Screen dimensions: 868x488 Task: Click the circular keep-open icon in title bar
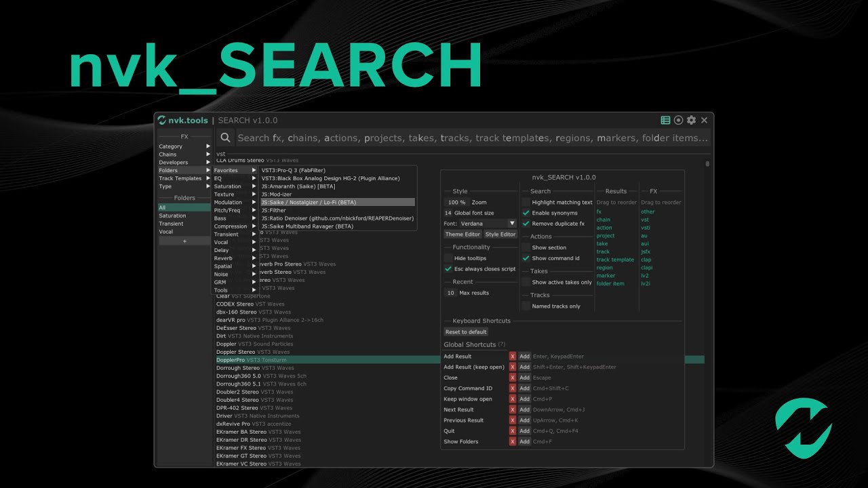point(678,120)
